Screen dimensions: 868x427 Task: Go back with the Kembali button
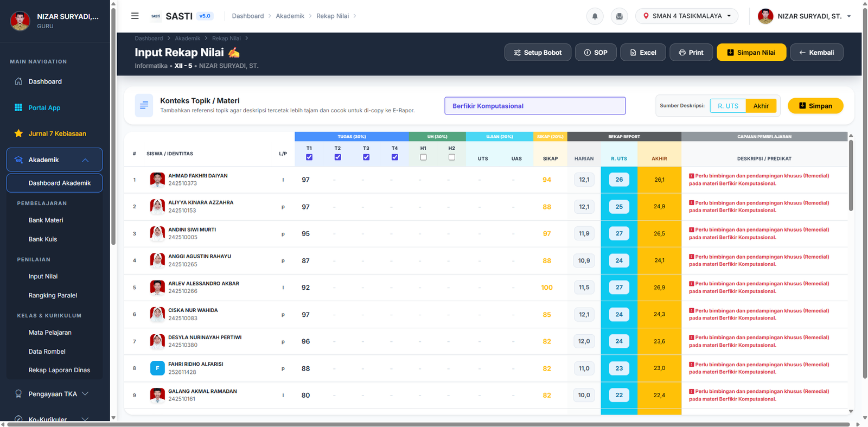click(816, 53)
